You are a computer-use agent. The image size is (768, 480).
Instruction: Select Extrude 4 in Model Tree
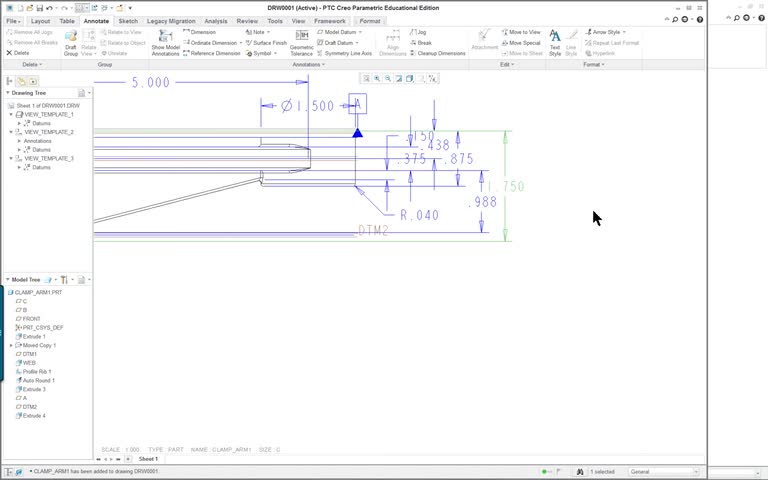pos(30,416)
